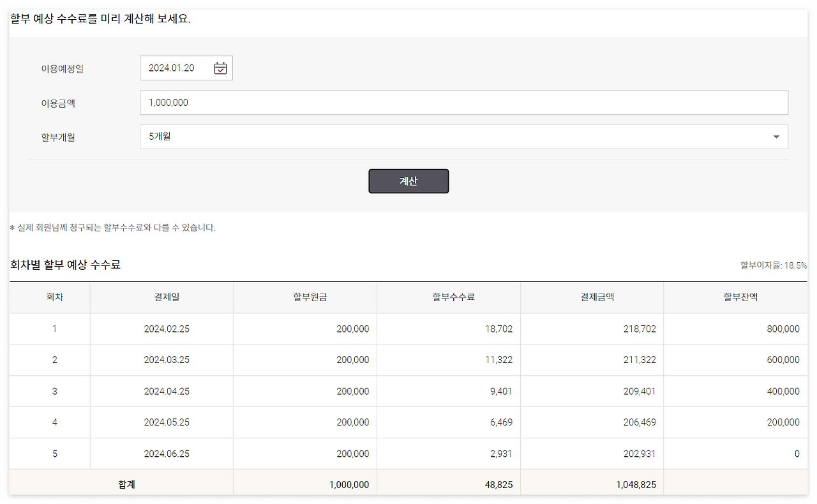Click the 이용예정일 date field showing 2024.01.20
The width and height of the screenshot is (817, 504).
[186, 68]
